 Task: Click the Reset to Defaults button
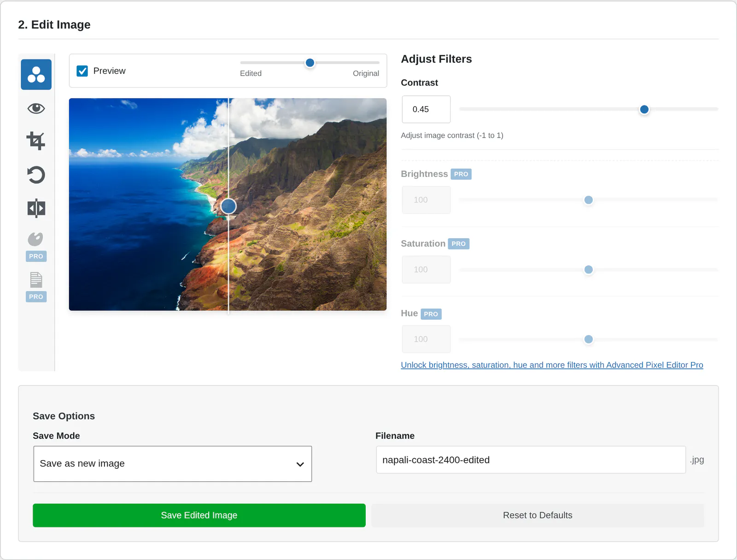pos(538,515)
